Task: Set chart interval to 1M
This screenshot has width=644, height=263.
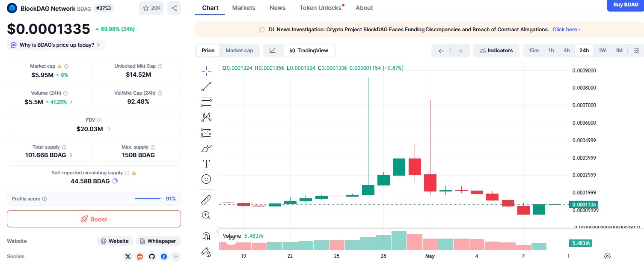Action: [619, 51]
